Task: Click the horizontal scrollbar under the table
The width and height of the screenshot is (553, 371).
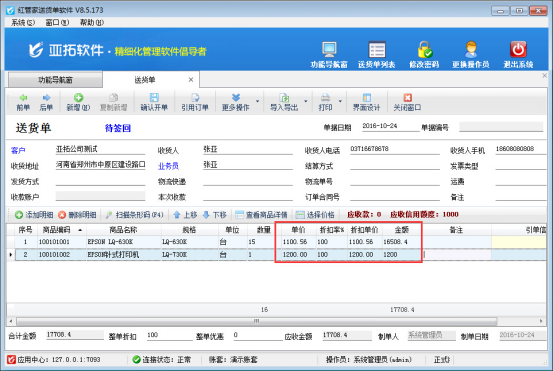Action: (x=256, y=321)
